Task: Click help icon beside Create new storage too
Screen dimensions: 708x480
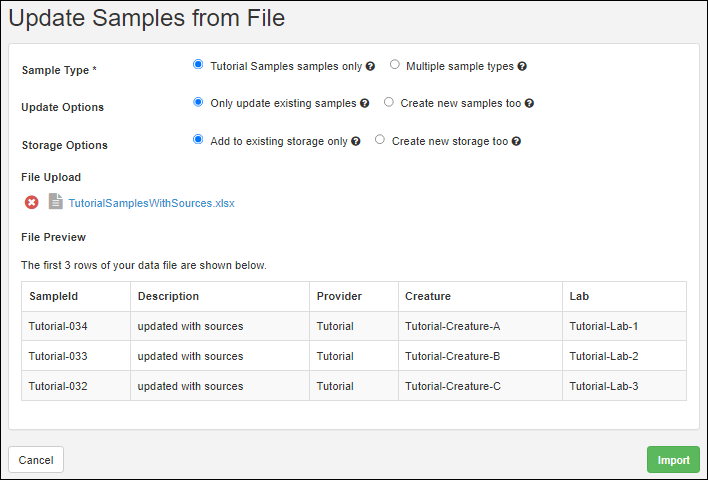Action: pos(516,141)
